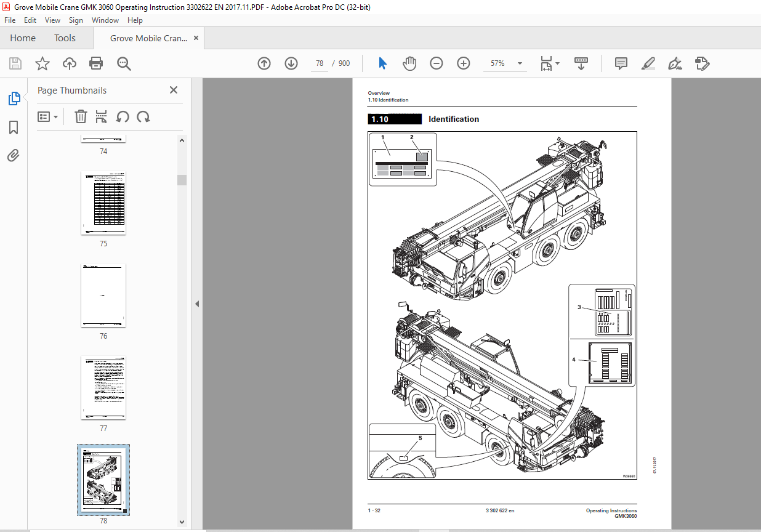Open the Attachments paperclip panel
This screenshot has height=532, width=761.
click(x=14, y=156)
